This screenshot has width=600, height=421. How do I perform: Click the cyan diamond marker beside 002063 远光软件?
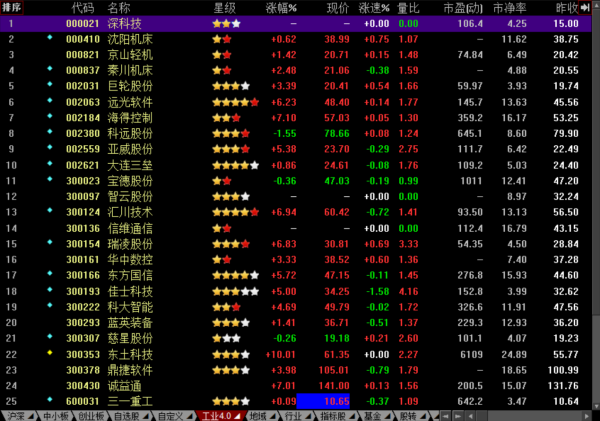pyautogui.click(x=50, y=100)
